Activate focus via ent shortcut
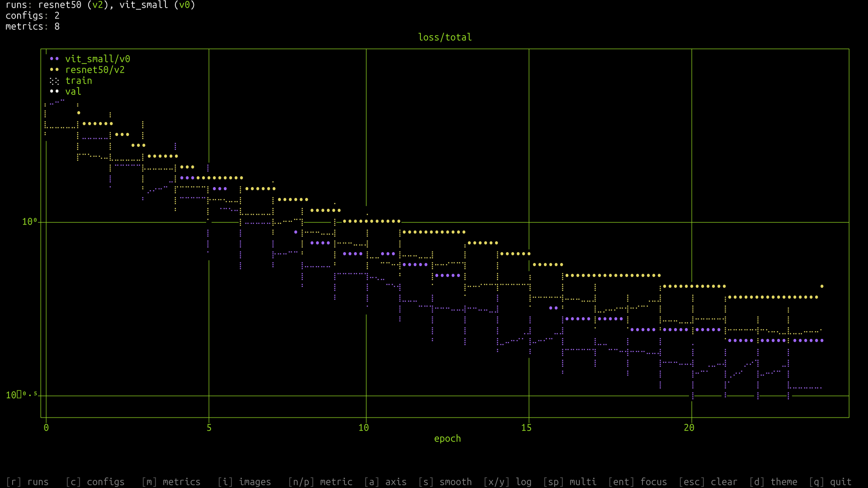The height and width of the screenshot is (488, 868). pos(637,482)
